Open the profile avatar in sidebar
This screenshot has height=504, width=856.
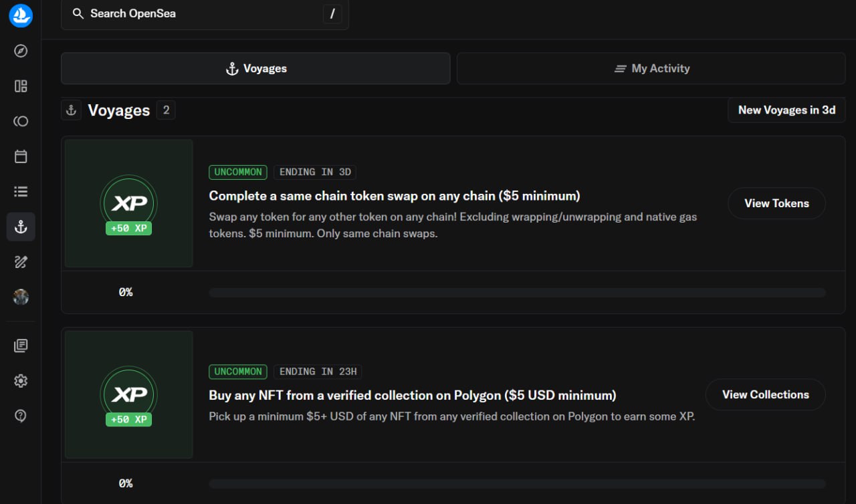(x=21, y=297)
